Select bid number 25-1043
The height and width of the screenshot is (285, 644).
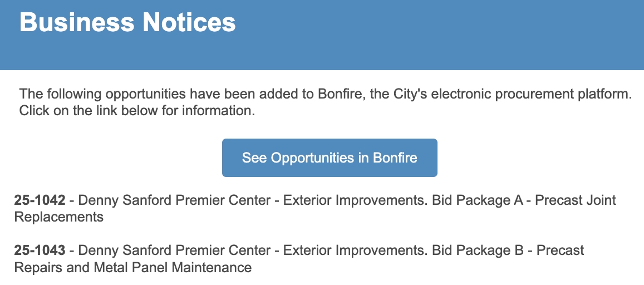40,250
